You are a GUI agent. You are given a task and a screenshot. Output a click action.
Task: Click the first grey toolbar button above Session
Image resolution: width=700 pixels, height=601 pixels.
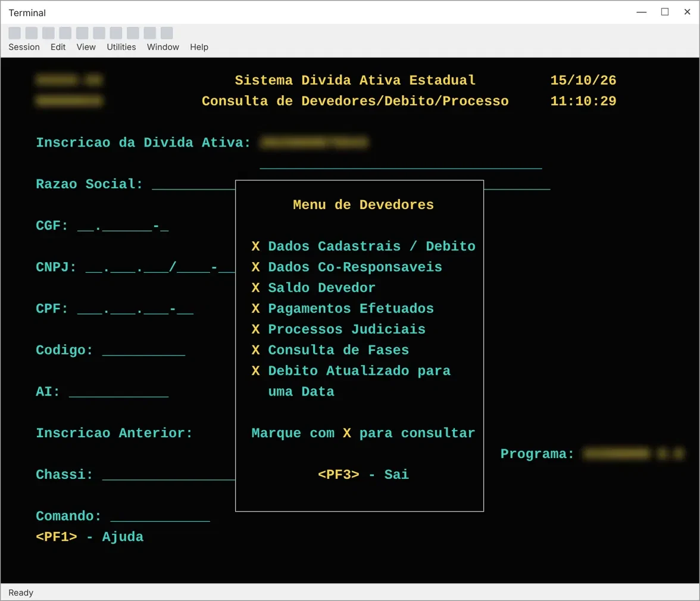(x=15, y=33)
